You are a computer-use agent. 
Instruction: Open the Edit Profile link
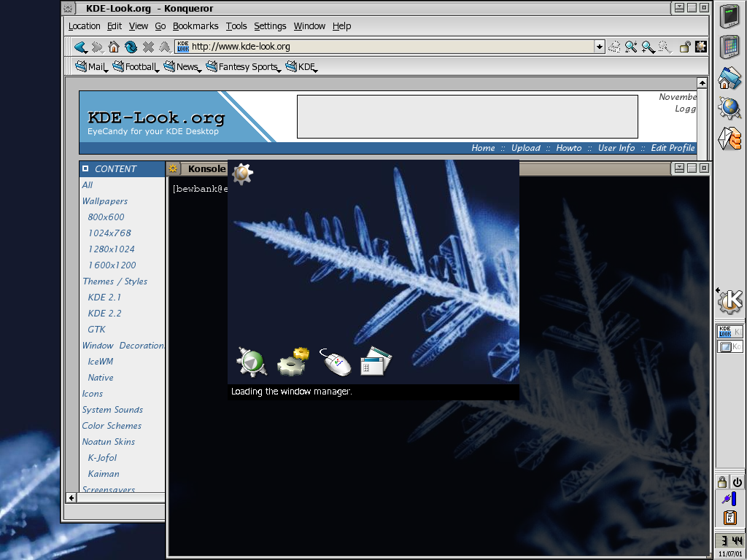(673, 148)
